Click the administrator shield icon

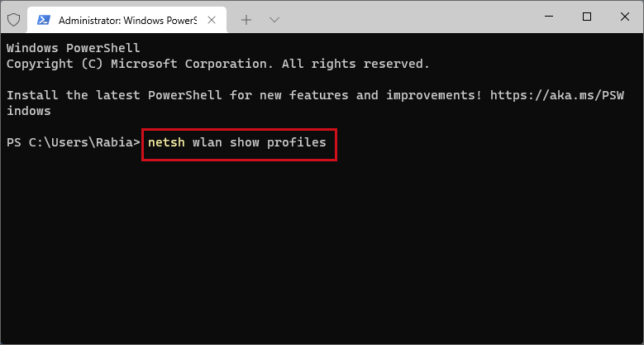click(14, 19)
